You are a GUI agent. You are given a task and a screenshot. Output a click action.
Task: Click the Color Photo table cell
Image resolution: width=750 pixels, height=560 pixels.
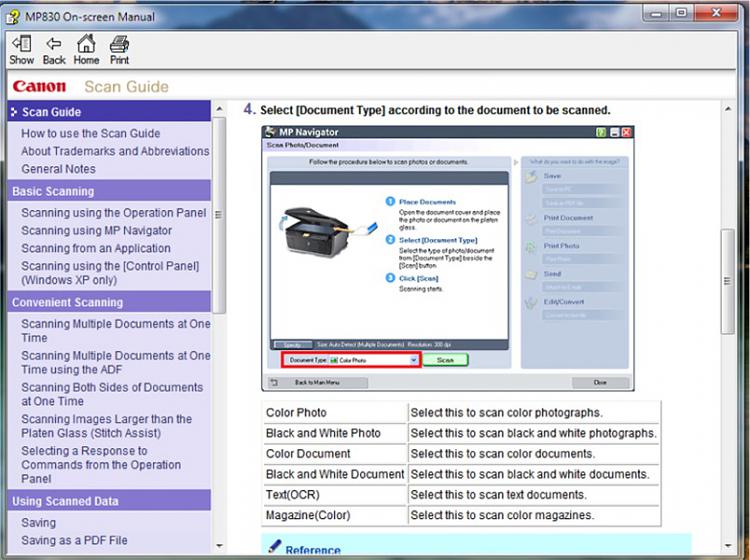[x=335, y=413]
